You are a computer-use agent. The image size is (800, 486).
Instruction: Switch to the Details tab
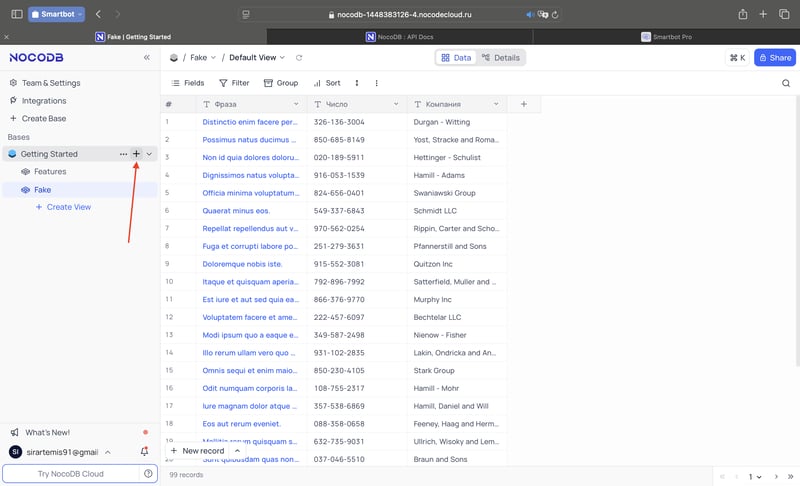tap(501, 58)
